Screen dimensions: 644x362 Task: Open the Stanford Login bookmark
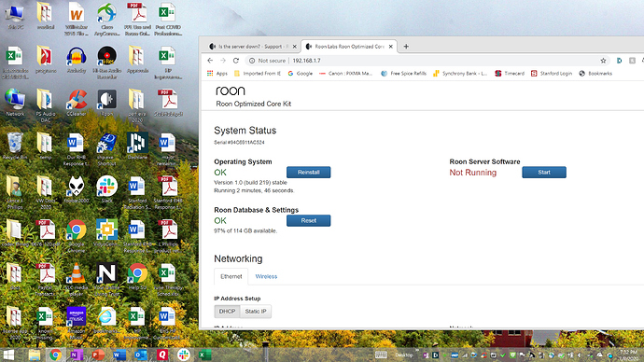pyautogui.click(x=552, y=74)
